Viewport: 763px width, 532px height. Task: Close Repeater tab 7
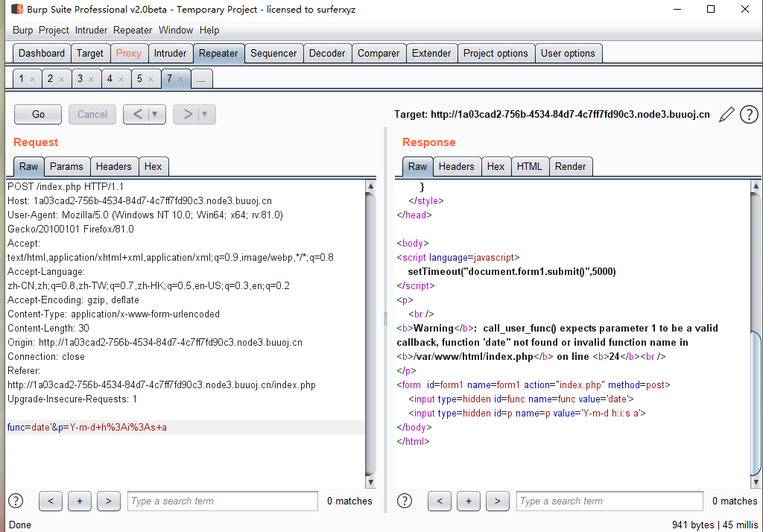(180, 79)
